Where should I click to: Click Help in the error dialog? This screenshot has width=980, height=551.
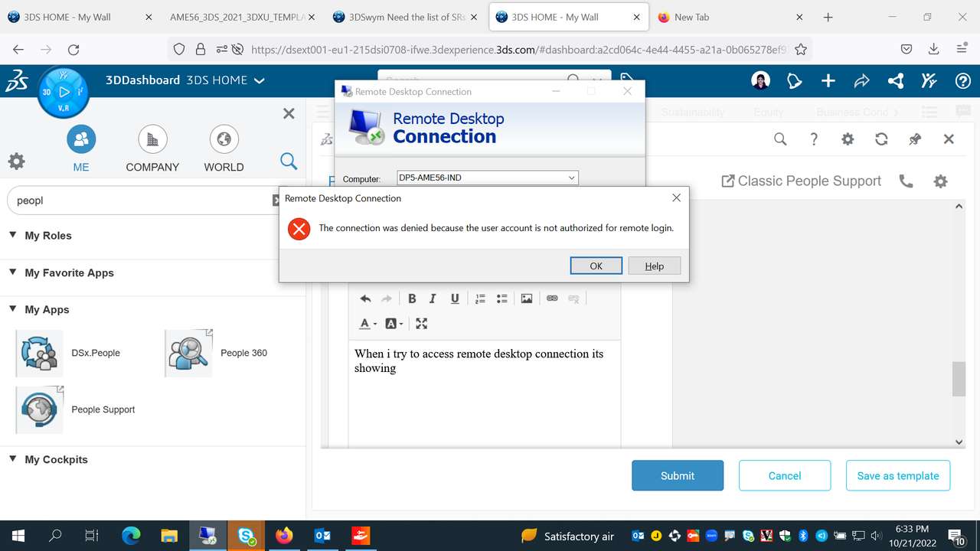click(654, 266)
